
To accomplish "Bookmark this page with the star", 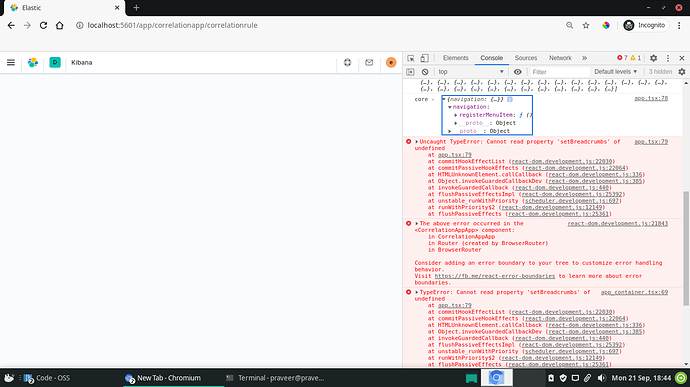I will click(x=586, y=26).
